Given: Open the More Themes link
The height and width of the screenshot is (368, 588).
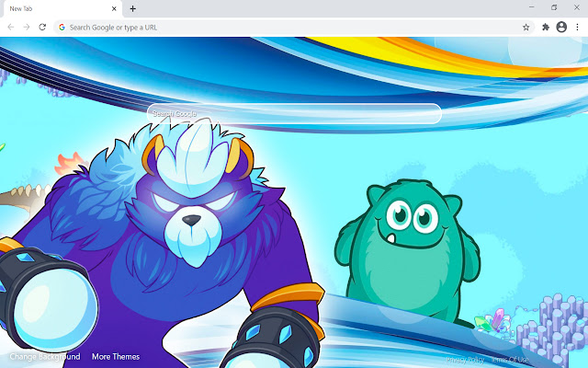Looking at the screenshot, I should (116, 356).
